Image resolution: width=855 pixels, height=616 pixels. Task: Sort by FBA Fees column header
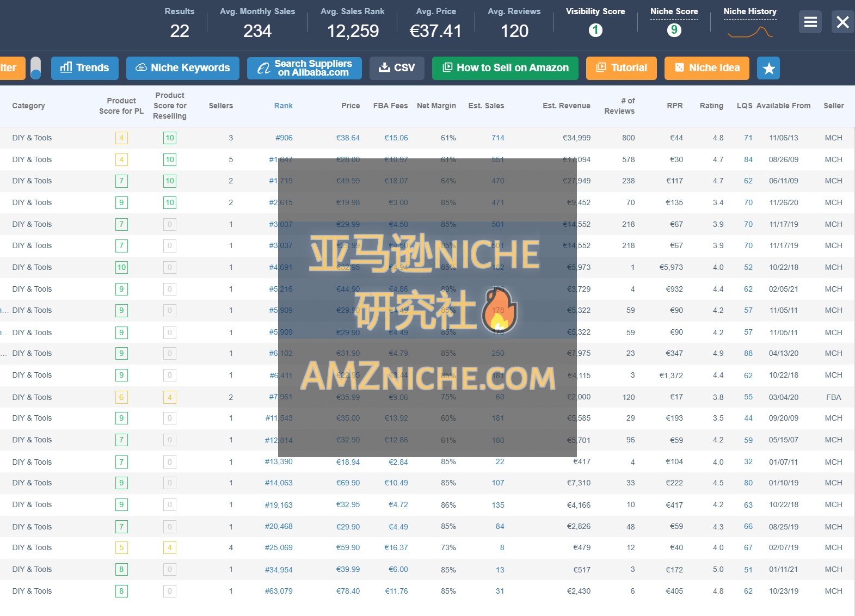pyautogui.click(x=390, y=106)
